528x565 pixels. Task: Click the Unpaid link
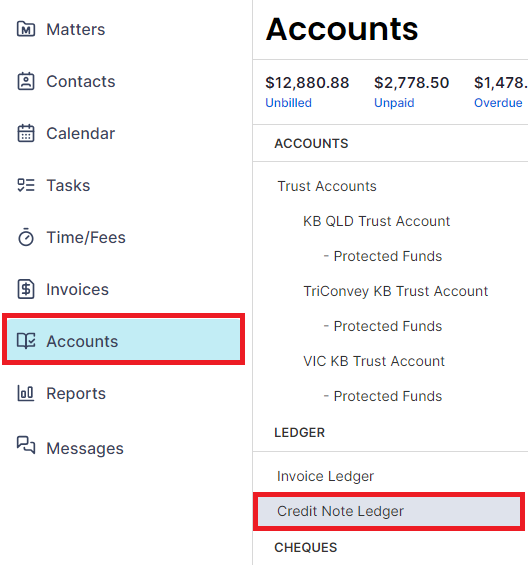(x=394, y=103)
